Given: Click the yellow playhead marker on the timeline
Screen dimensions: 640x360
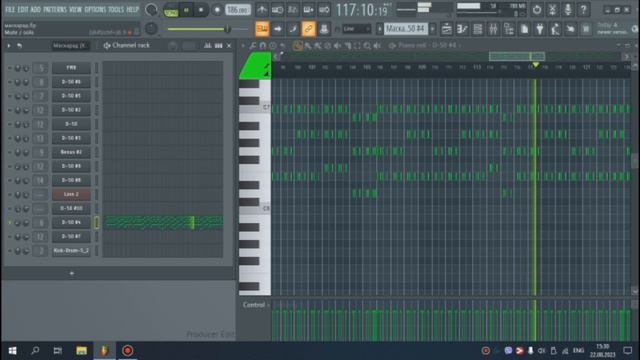Looking at the screenshot, I should coord(535,65).
